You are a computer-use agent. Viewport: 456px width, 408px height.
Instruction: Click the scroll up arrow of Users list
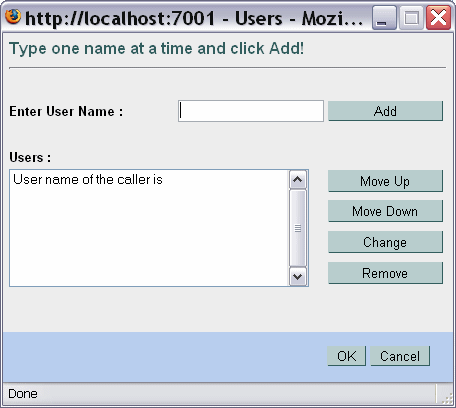point(297,180)
